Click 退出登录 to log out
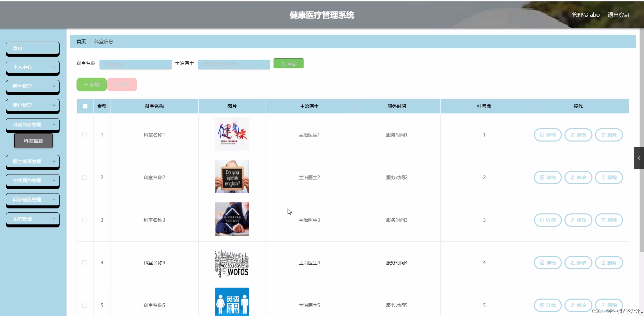644x316 pixels. pos(618,15)
